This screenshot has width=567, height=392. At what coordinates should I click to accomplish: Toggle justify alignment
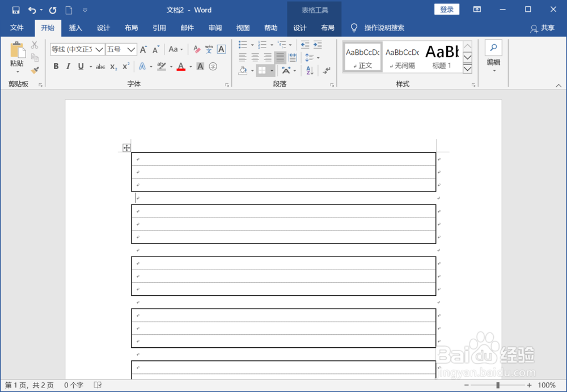280,57
